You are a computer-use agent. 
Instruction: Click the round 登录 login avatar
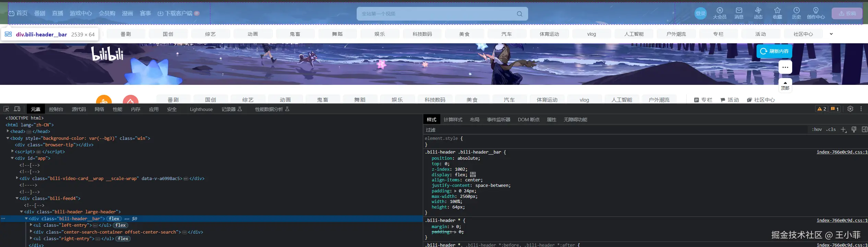[701, 13]
